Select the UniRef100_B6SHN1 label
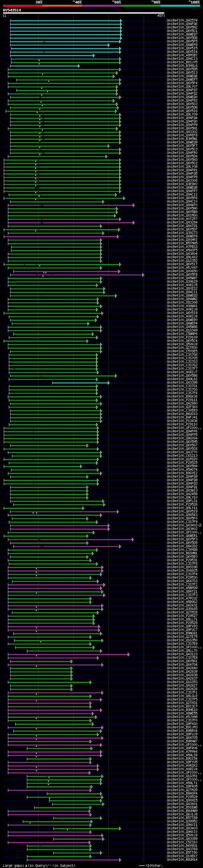Viewport: 203px width, 868px height. 182,553
